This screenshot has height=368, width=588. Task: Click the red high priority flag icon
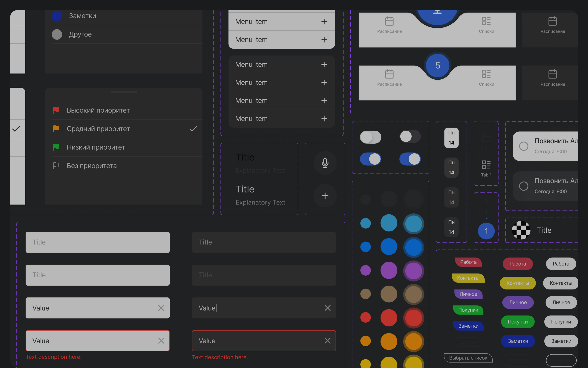coord(56,110)
